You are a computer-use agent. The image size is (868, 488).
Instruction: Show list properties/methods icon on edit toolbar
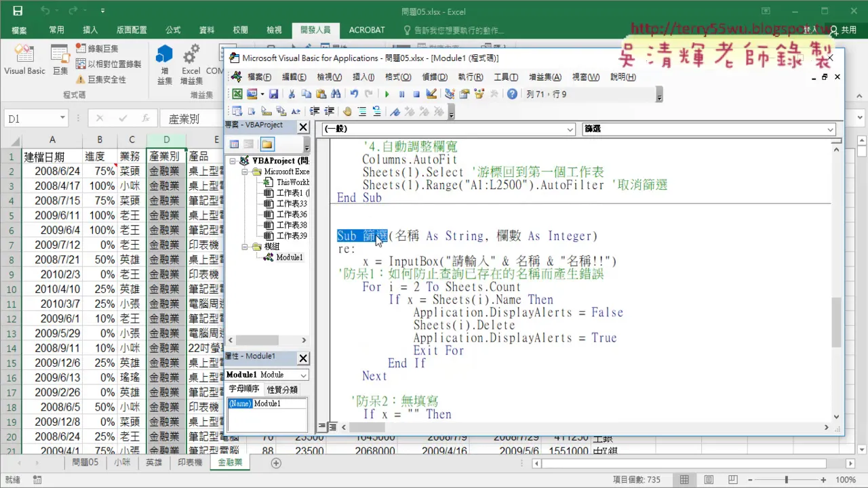pos(236,111)
